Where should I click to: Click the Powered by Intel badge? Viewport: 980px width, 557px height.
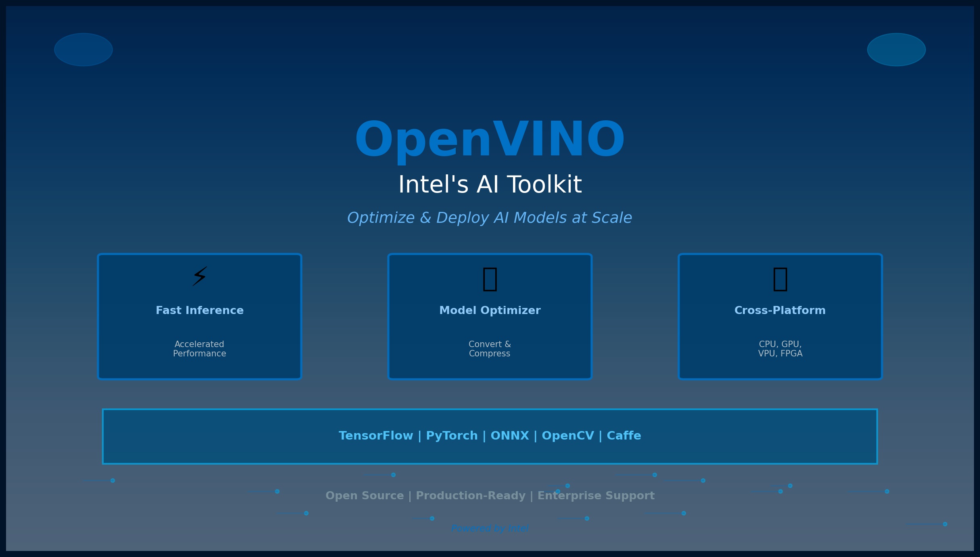[490, 528]
